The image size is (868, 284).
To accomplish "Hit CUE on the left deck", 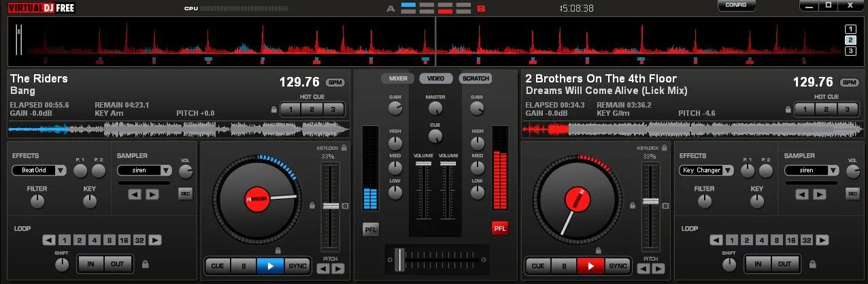I will pyautogui.click(x=218, y=266).
